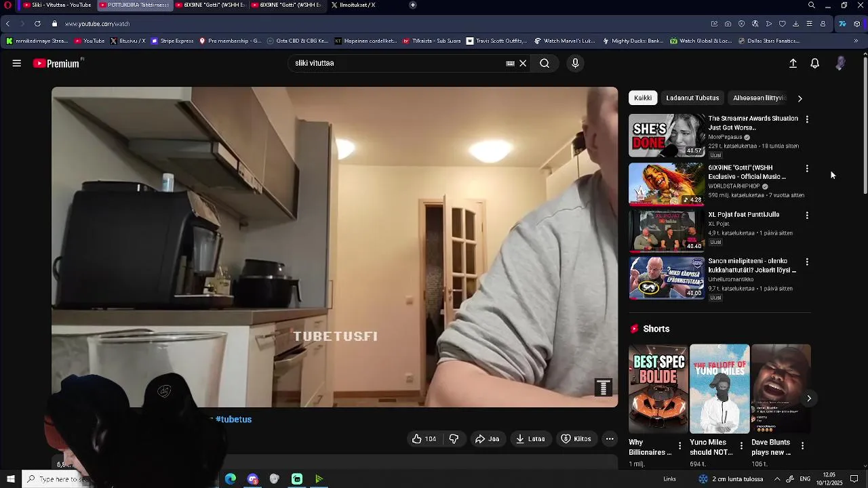Open the YouTube guide hamburger menu
The image size is (868, 488).
pyautogui.click(x=16, y=63)
